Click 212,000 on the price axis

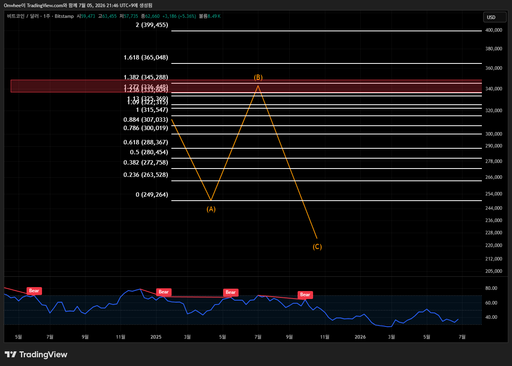tap(494, 259)
